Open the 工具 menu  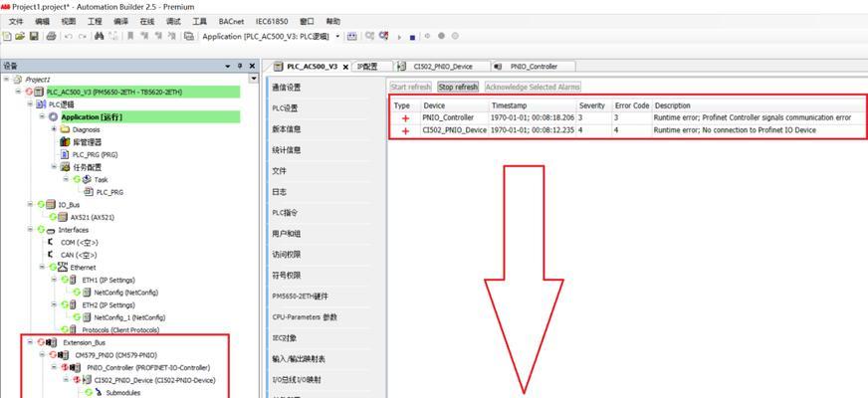[199, 22]
